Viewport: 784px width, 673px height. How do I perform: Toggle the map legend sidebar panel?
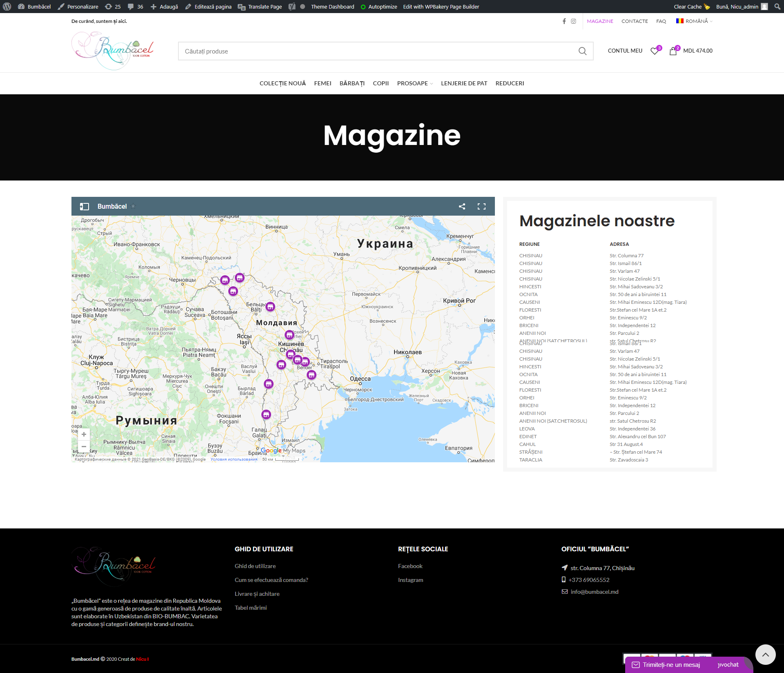coord(84,207)
